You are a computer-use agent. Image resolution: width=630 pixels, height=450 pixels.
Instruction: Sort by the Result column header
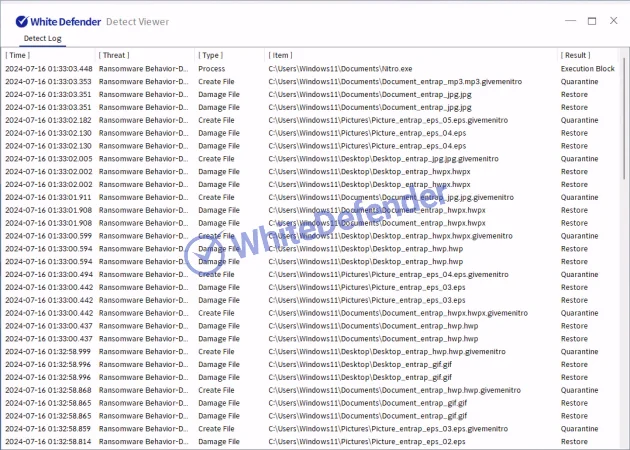[575, 55]
